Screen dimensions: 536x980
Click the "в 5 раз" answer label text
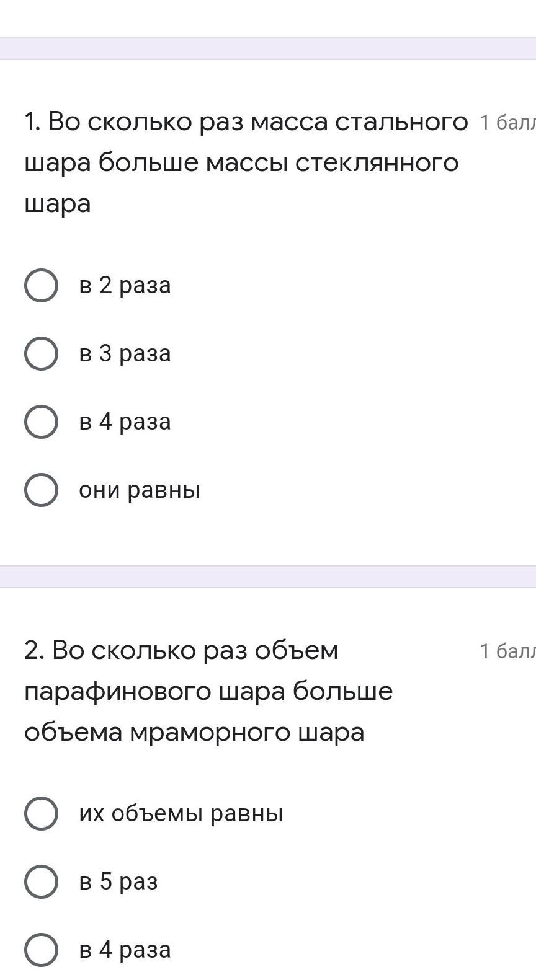coord(118,881)
